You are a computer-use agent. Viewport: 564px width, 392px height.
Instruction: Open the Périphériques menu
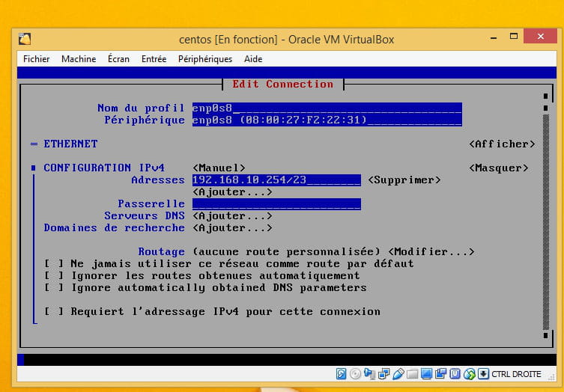[x=205, y=58]
